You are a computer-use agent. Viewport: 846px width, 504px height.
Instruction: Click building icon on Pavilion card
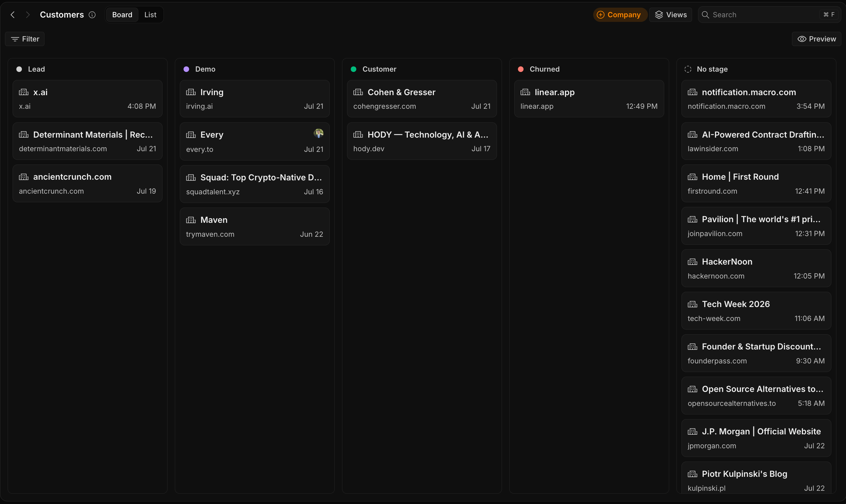point(692,220)
